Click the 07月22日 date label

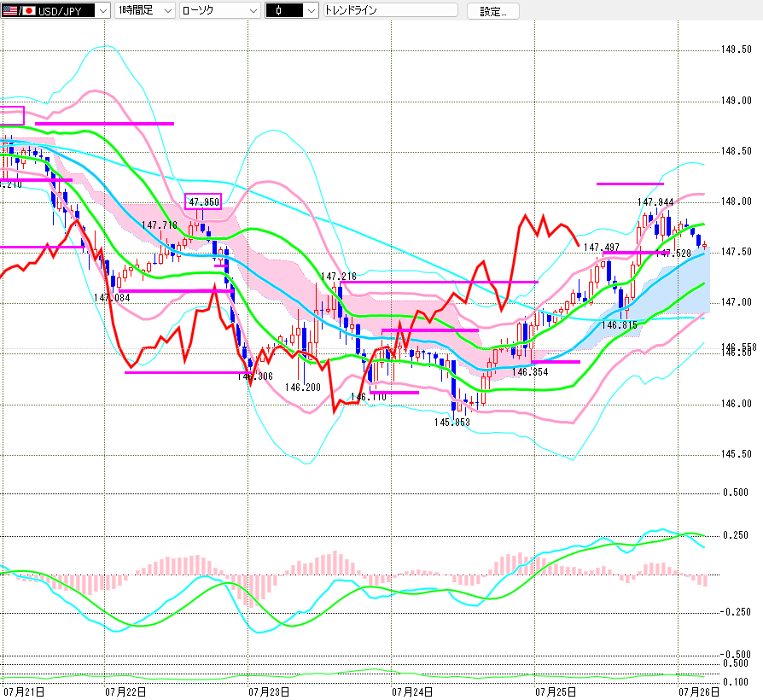pyautogui.click(x=125, y=691)
